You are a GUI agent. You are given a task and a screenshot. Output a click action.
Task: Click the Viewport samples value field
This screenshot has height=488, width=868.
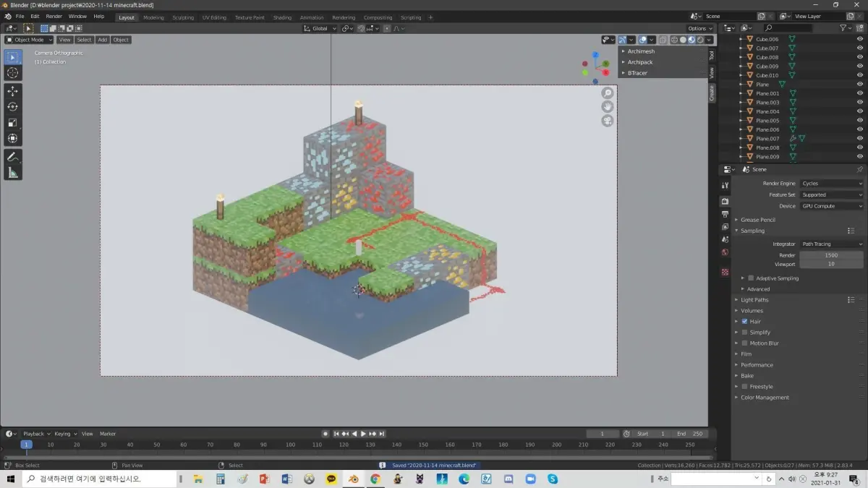(x=831, y=264)
